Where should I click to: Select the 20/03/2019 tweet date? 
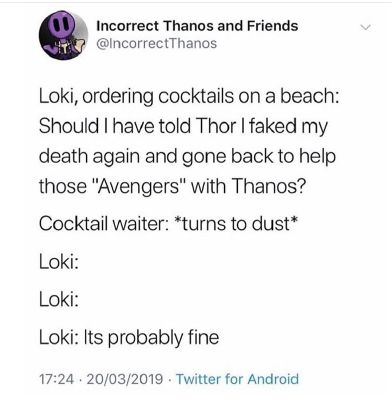(125, 379)
